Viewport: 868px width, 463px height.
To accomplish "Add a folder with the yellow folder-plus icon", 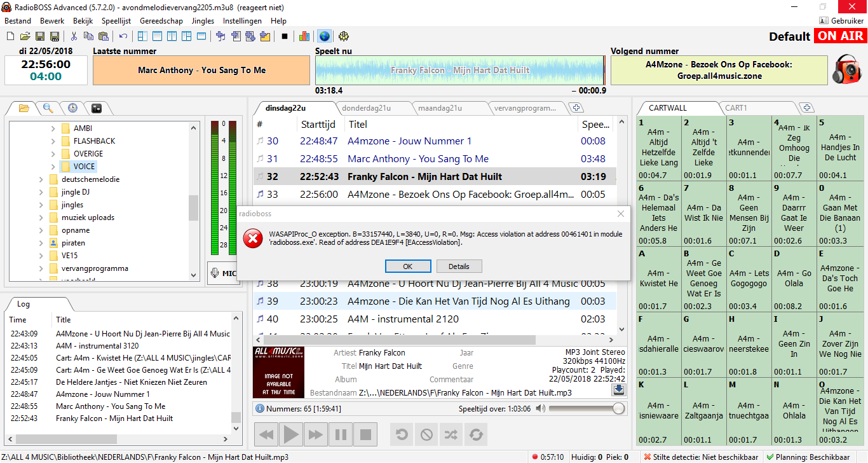I will pos(265,36).
